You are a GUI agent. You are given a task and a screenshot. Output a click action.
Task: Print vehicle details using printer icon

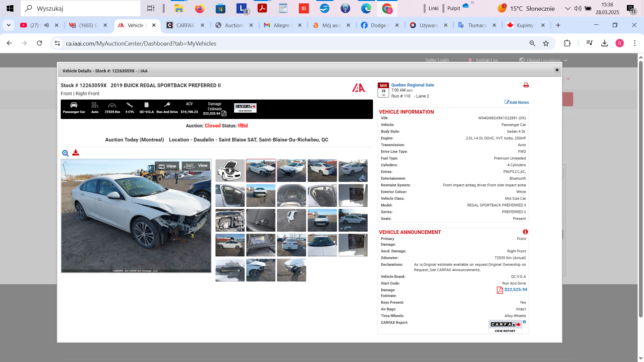(526, 85)
